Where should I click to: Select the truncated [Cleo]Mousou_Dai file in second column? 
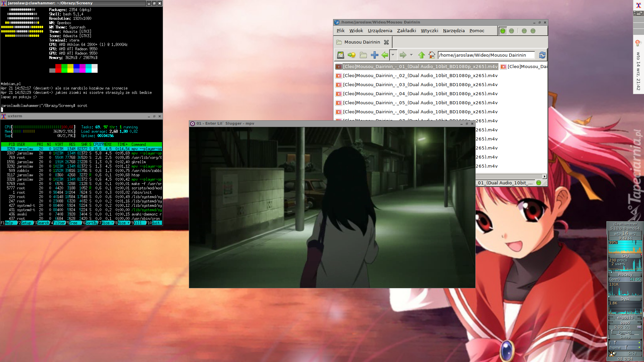click(x=524, y=67)
